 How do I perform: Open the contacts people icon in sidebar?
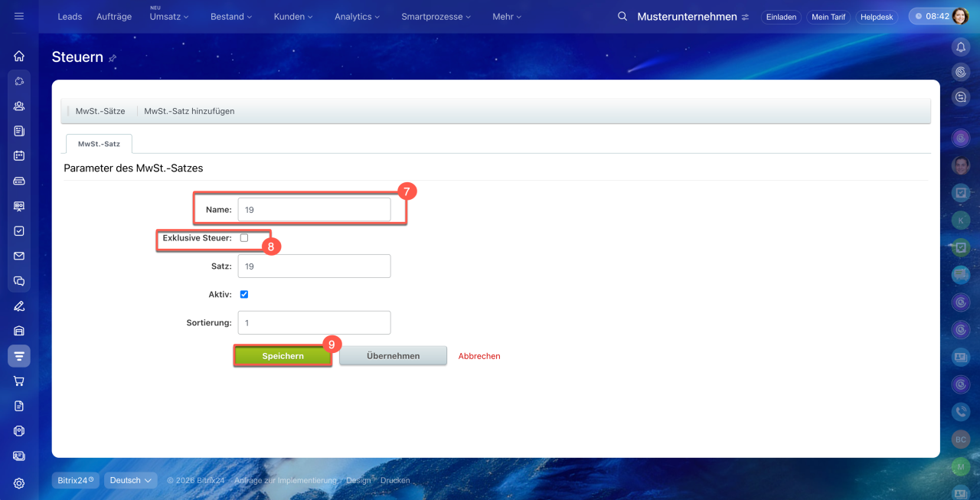(x=19, y=106)
